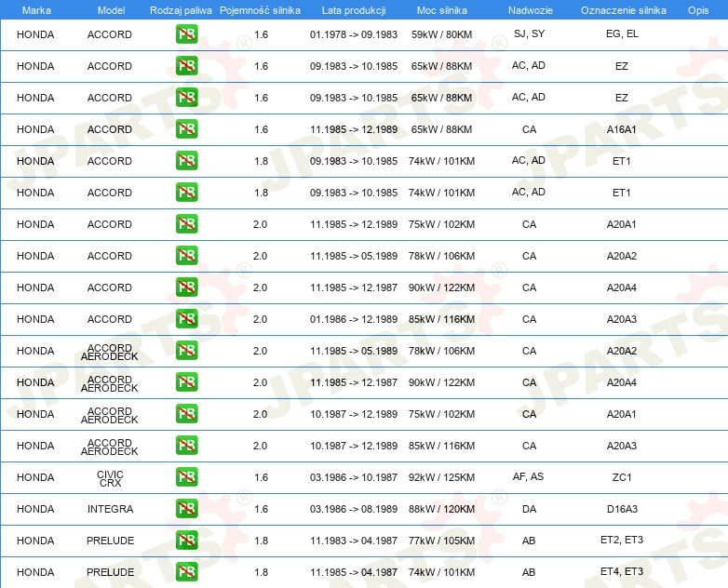This screenshot has height=588, width=728.
Task: Select the engine code 'A16A1'
Action: tap(622, 129)
